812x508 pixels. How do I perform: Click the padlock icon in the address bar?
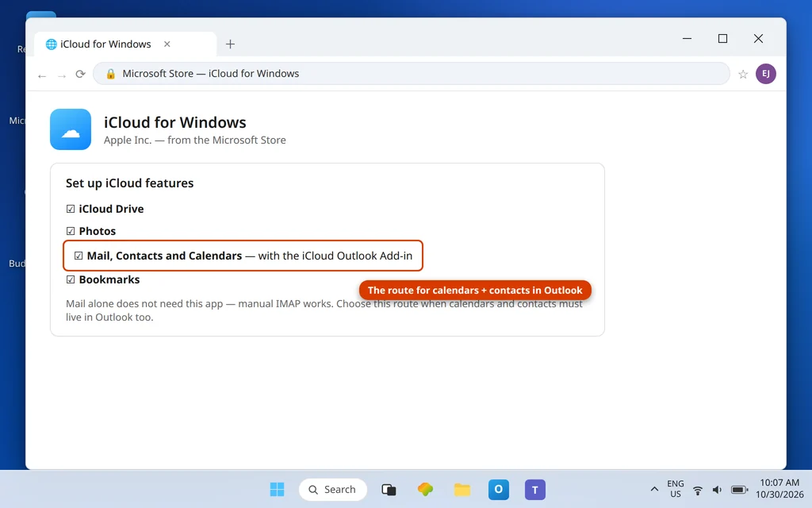[110, 74]
